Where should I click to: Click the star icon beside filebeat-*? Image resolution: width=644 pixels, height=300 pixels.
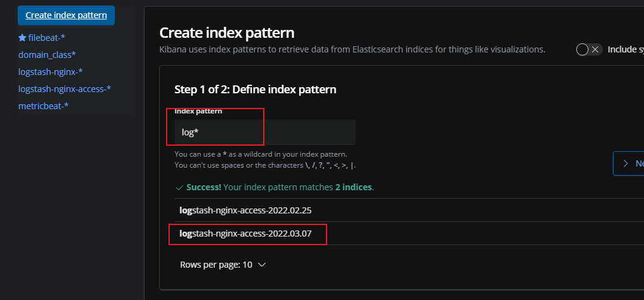(22, 38)
